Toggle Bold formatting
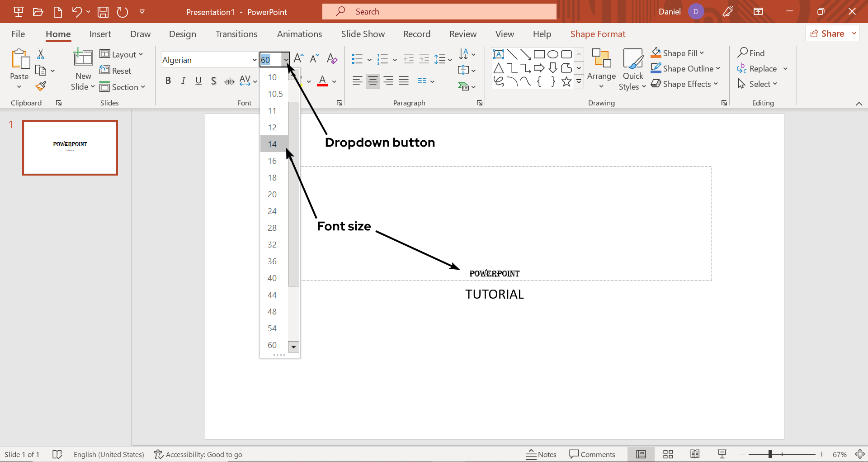The width and height of the screenshot is (868, 462). [x=168, y=81]
